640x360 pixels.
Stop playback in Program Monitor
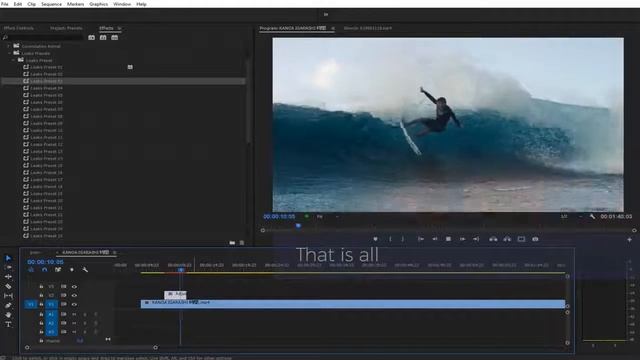448,239
